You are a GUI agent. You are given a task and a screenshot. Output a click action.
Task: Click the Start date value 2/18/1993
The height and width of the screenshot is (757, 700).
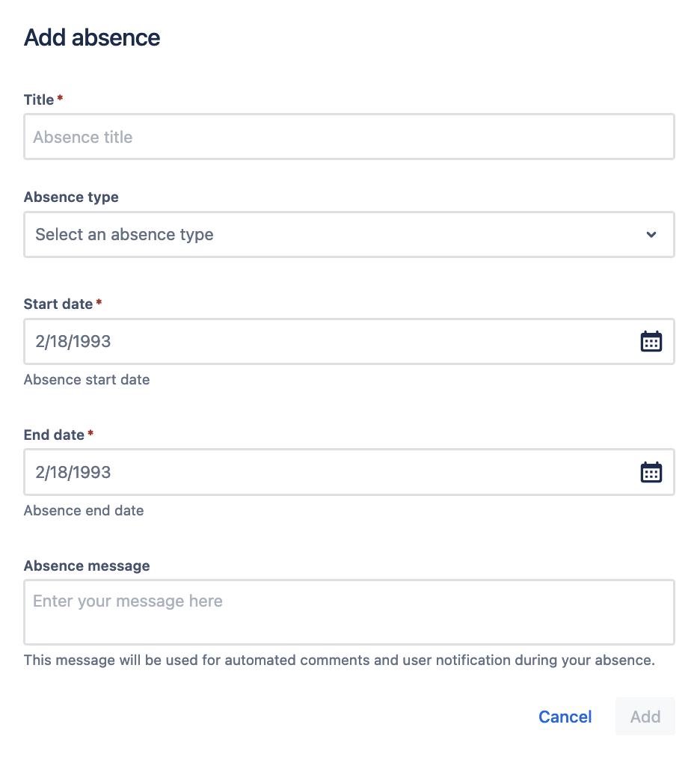(x=73, y=342)
